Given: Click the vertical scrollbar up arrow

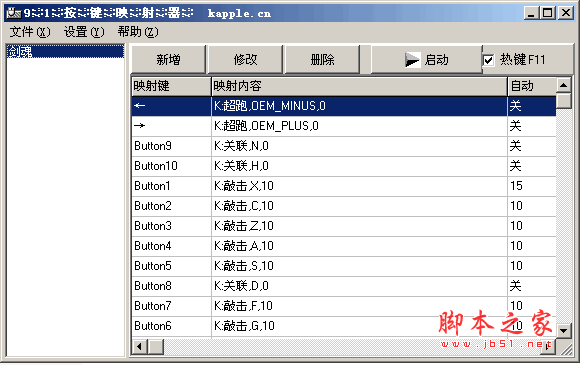Looking at the screenshot, I should coord(564,86).
